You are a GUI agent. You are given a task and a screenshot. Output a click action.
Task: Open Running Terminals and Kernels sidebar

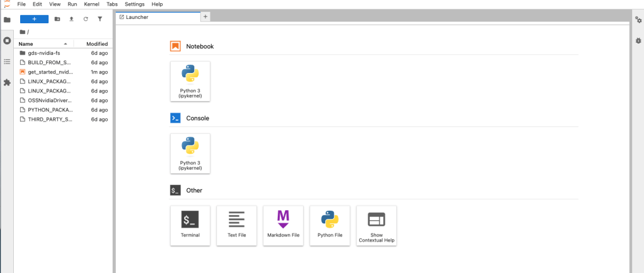point(7,40)
